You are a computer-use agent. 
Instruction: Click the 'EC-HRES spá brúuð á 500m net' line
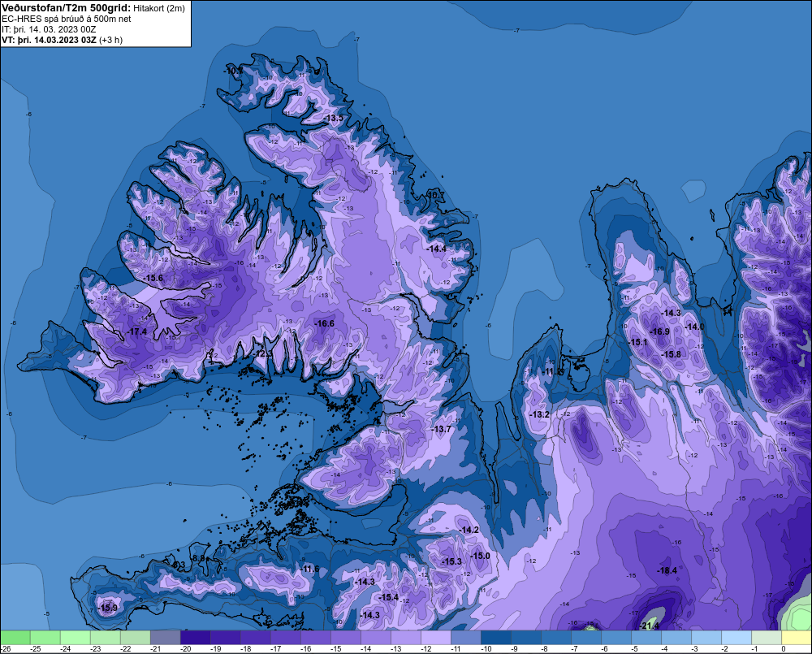(67, 19)
